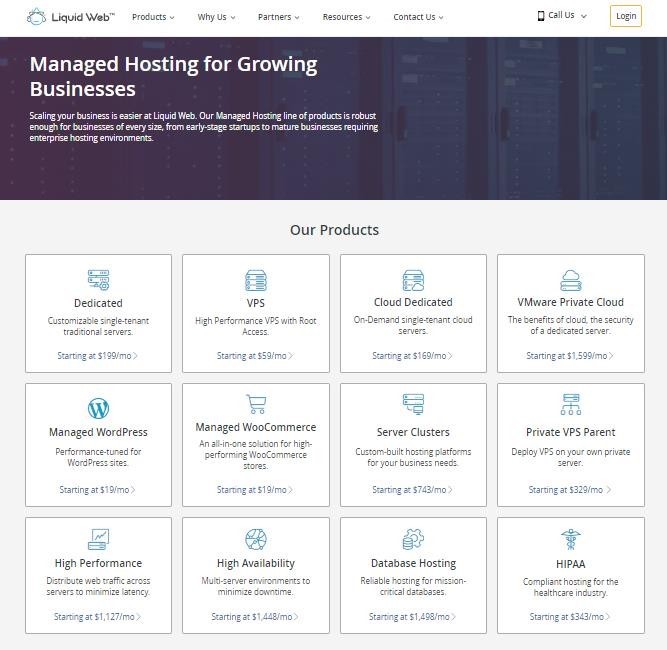The height and width of the screenshot is (650, 667).
Task: Click the Dedicated server icon
Action: [x=98, y=279]
